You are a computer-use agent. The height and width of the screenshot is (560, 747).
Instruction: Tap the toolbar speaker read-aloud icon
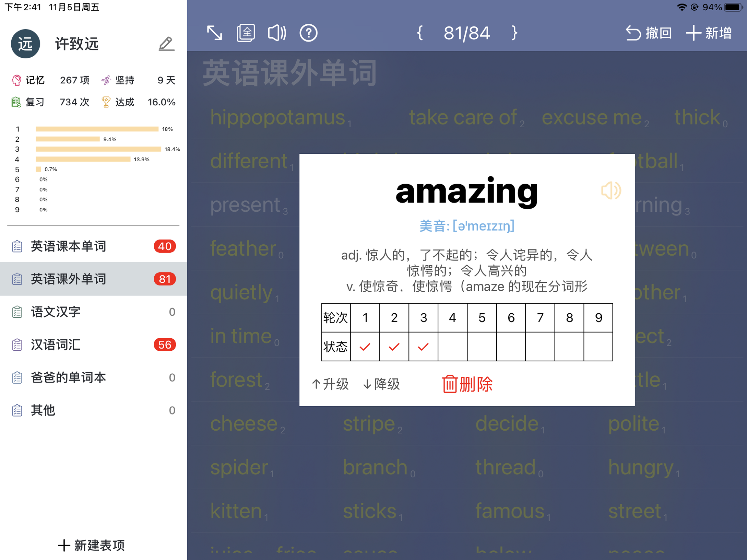point(277,33)
